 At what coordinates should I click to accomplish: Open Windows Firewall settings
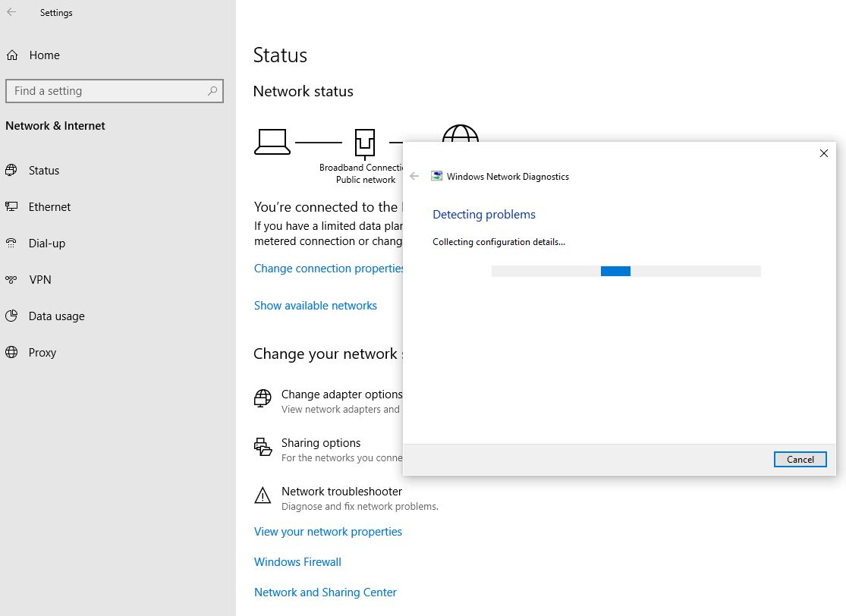pos(297,561)
